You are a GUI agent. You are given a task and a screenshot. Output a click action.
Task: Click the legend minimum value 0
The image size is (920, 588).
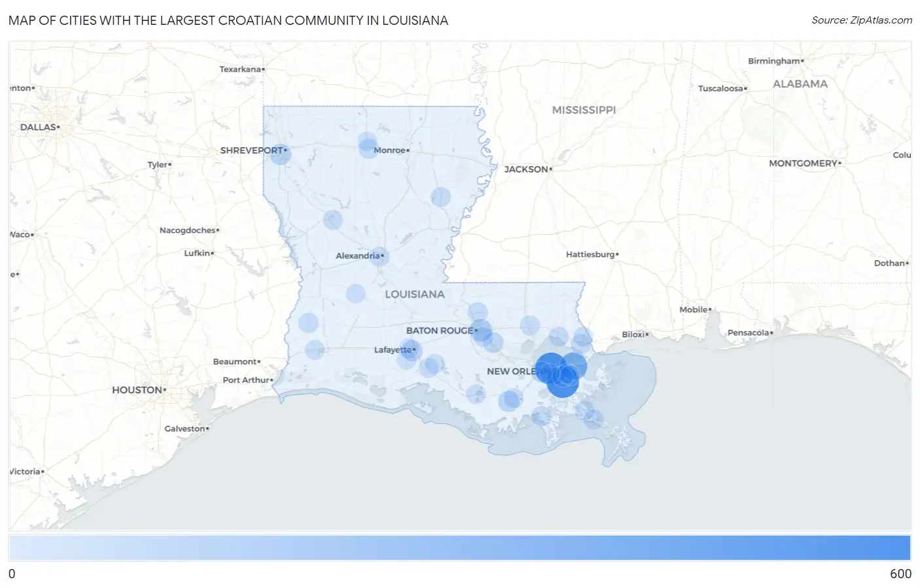(12, 574)
